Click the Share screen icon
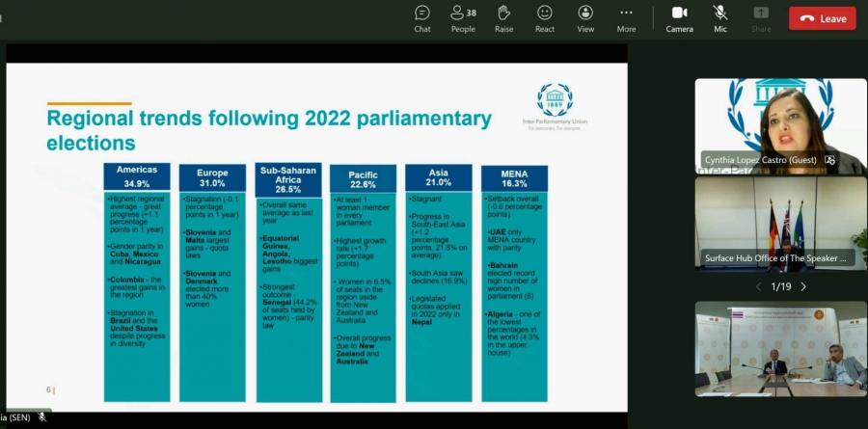The height and width of the screenshot is (429, 868). [761, 17]
